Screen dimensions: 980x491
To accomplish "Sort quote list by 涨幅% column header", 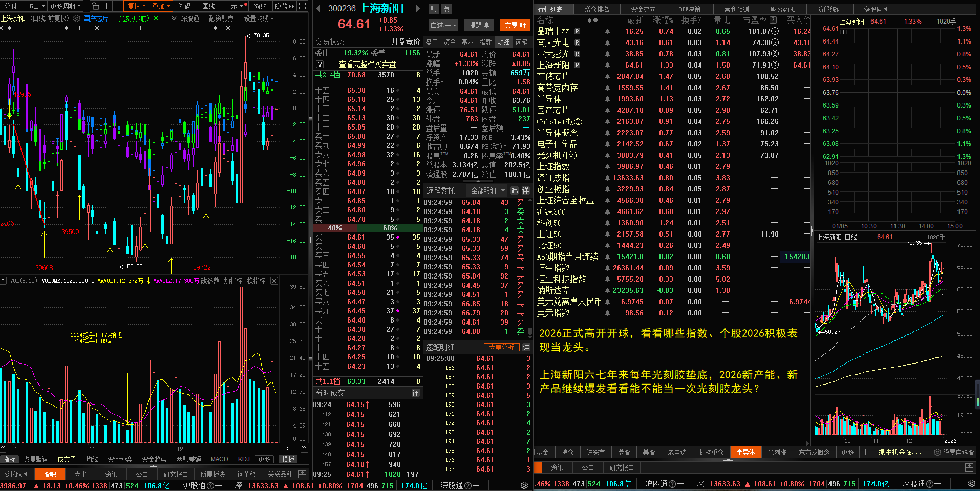I will (x=663, y=20).
